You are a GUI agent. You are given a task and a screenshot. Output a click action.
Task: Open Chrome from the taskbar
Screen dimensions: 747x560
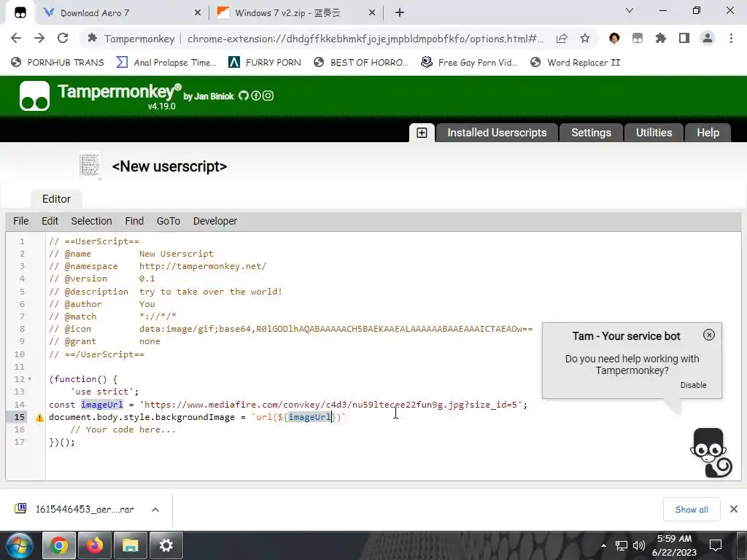tap(58, 545)
